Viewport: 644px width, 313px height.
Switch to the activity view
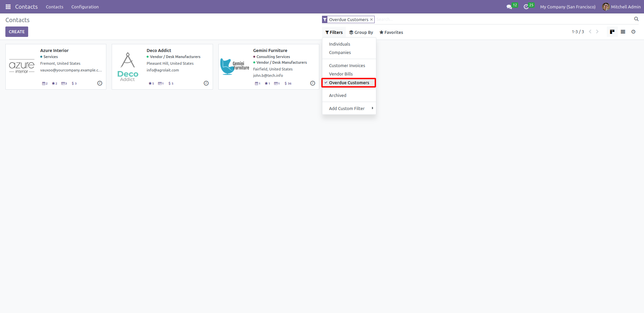tap(633, 32)
